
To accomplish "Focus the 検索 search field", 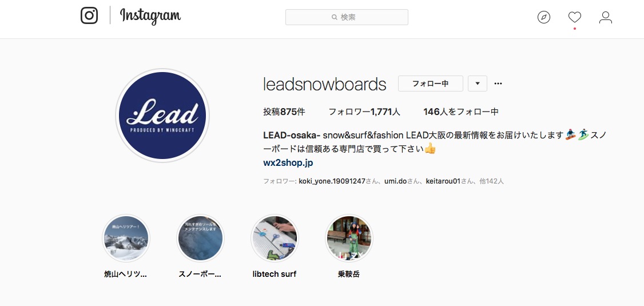I will (x=347, y=17).
